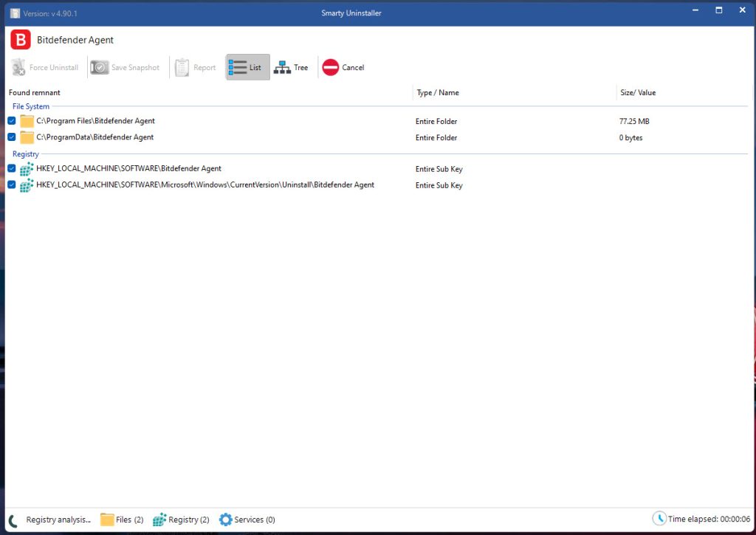756x535 pixels.
Task: Click the Found remnant column header
Action: [x=35, y=92]
